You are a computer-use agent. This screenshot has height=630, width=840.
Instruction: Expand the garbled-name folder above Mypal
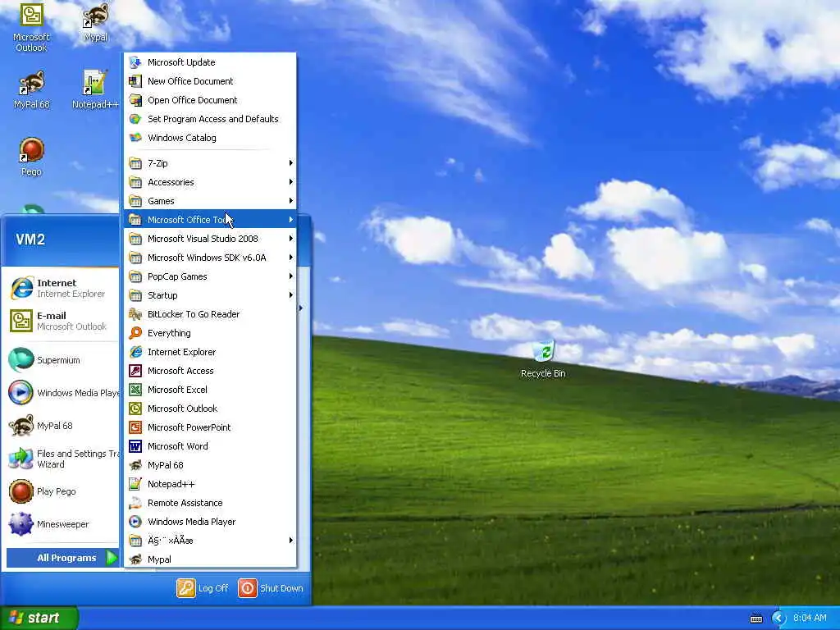(210, 540)
